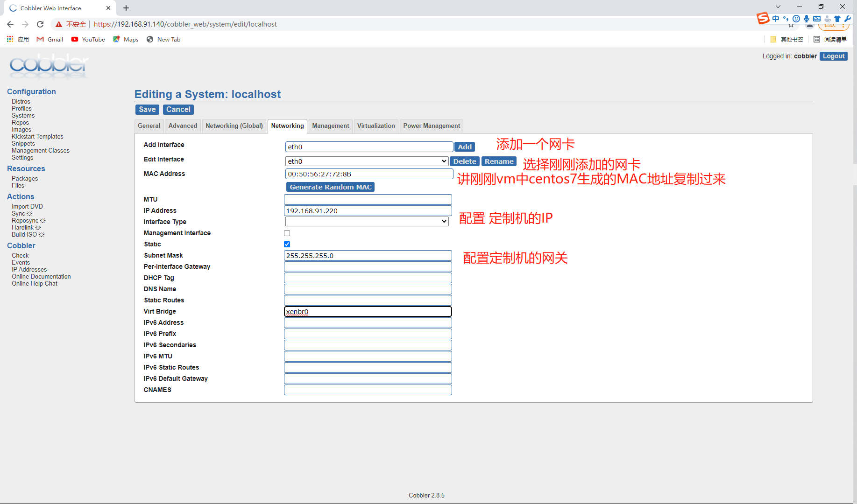Select the Networking tab
The width and height of the screenshot is (857, 504).
(x=287, y=126)
